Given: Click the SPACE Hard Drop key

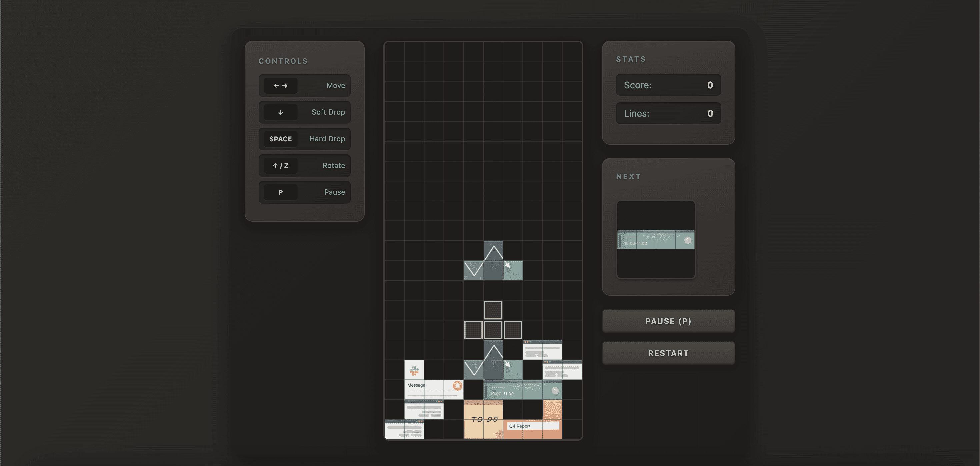Looking at the screenshot, I should pyautogui.click(x=280, y=139).
